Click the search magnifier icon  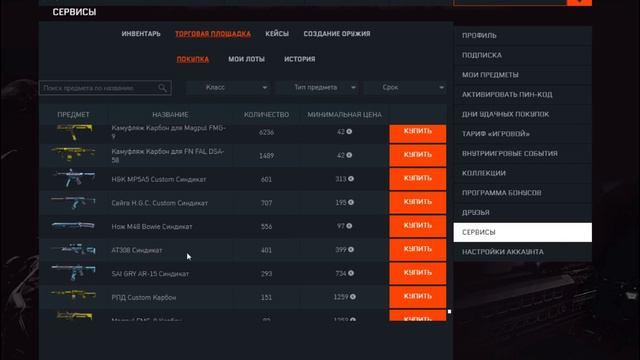[162, 88]
